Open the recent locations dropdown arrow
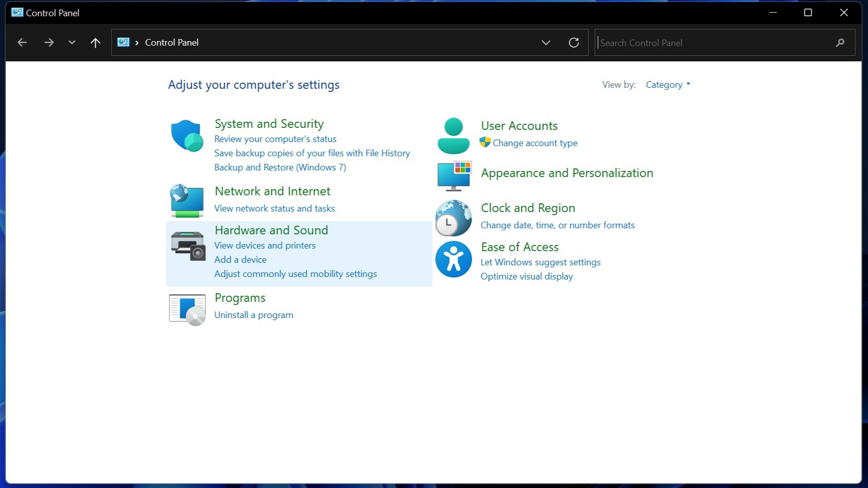This screenshot has width=868, height=488. click(x=72, y=43)
